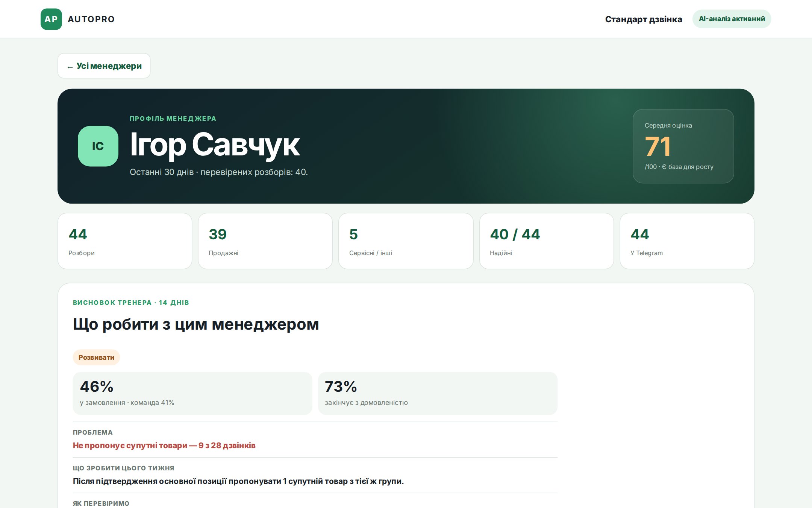Open the Стандарт дзвінка menu item

[644, 19]
